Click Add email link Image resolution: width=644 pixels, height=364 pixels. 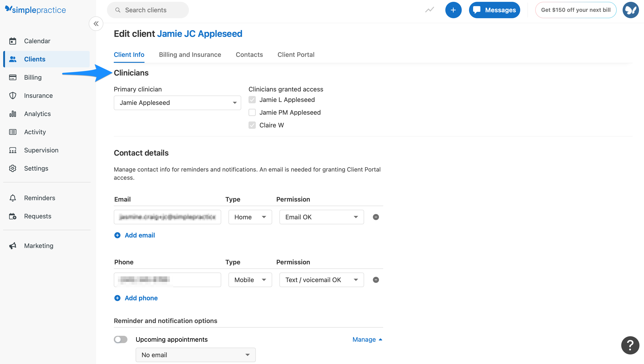[x=139, y=235]
